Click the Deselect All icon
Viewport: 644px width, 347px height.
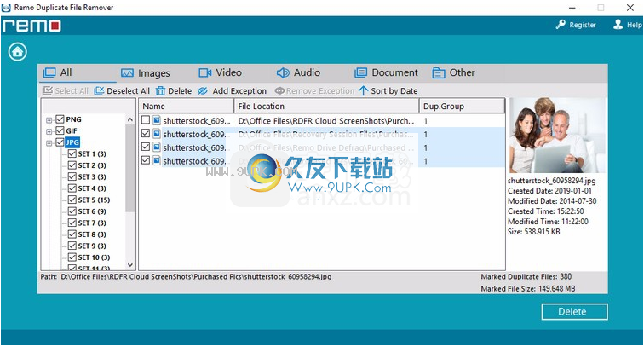tap(99, 90)
